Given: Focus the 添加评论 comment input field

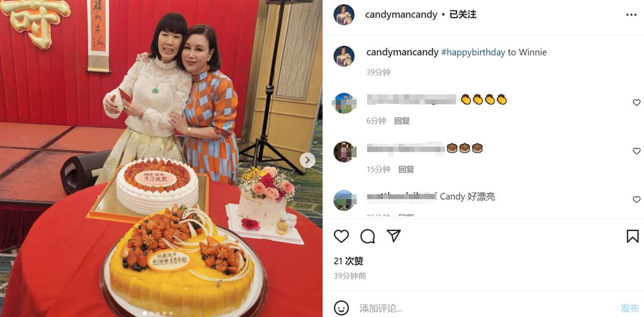Looking at the screenshot, I should click(x=483, y=308).
